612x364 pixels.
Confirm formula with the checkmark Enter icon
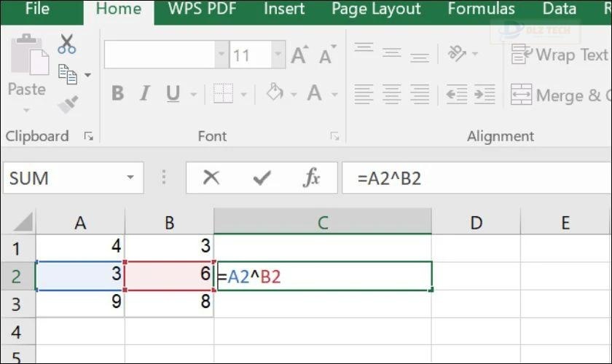click(x=262, y=178)
